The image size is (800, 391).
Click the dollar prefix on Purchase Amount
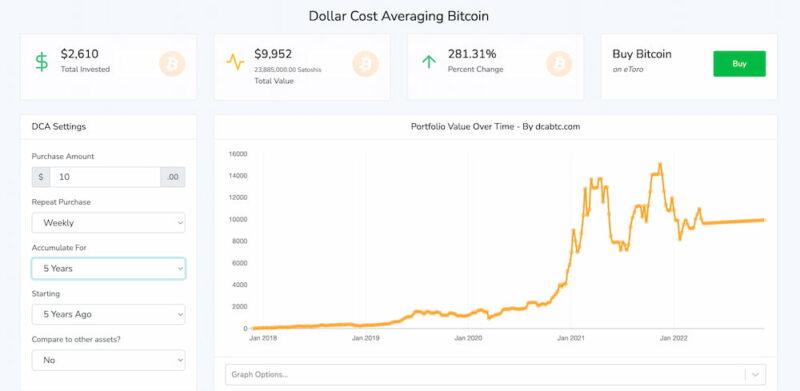coord(41,177)
